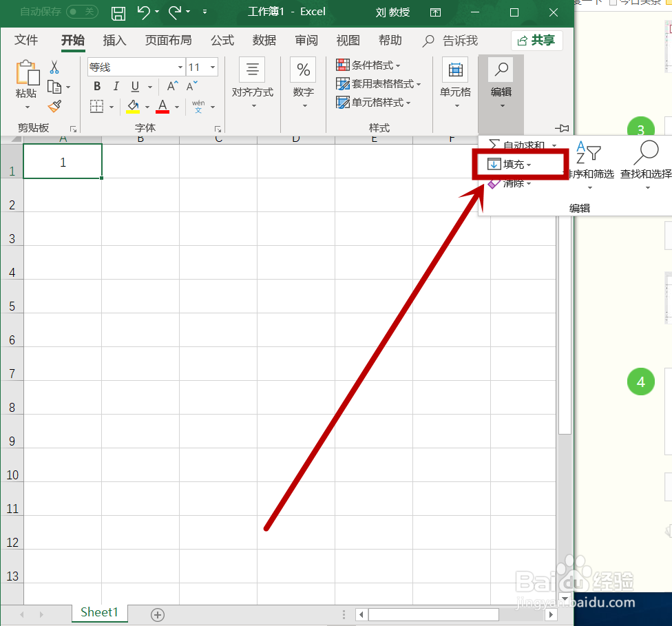The image size is (672, 626).
Task: Open the 数字 number format group
Action: tap(304, 83)
